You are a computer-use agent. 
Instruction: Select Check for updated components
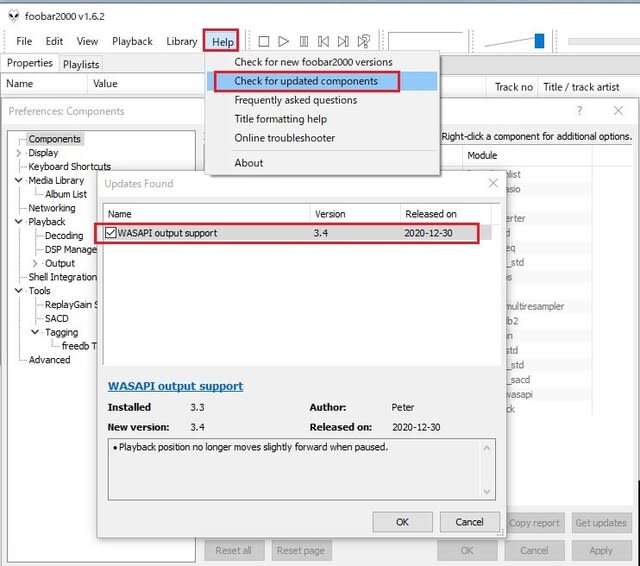tap(306, 81)
